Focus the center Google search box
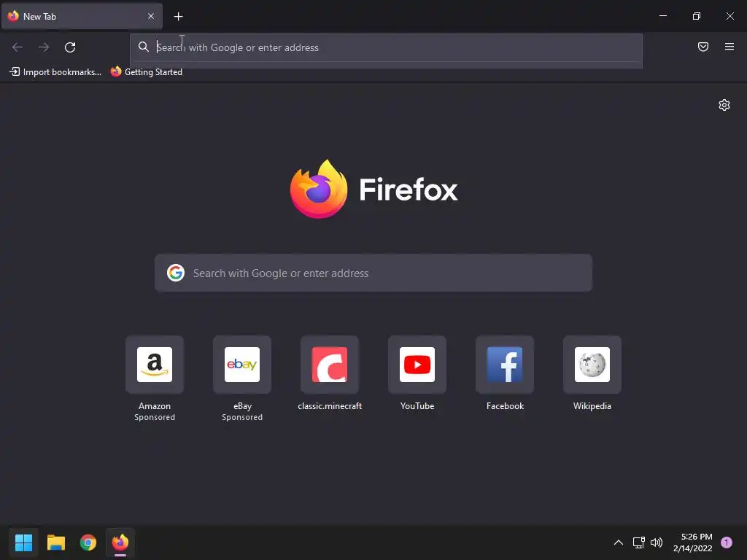Screen dimensions: 747x560 pyautogui.click(x=373, y=273)
